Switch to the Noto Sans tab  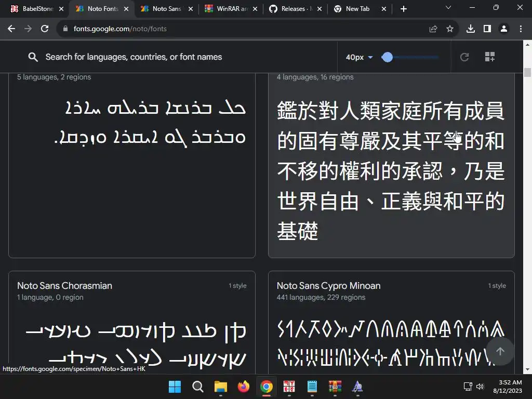click(167, 9)
